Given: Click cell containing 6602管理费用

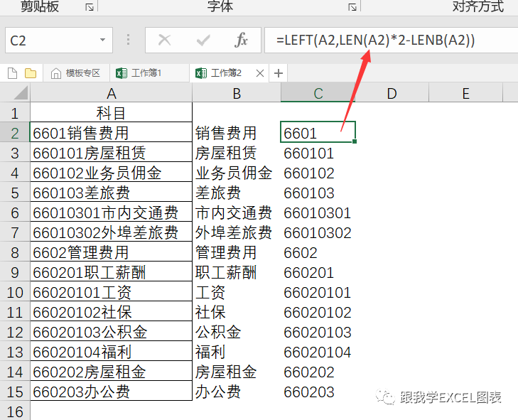Looking at the screenshot, I should [111, 252].
